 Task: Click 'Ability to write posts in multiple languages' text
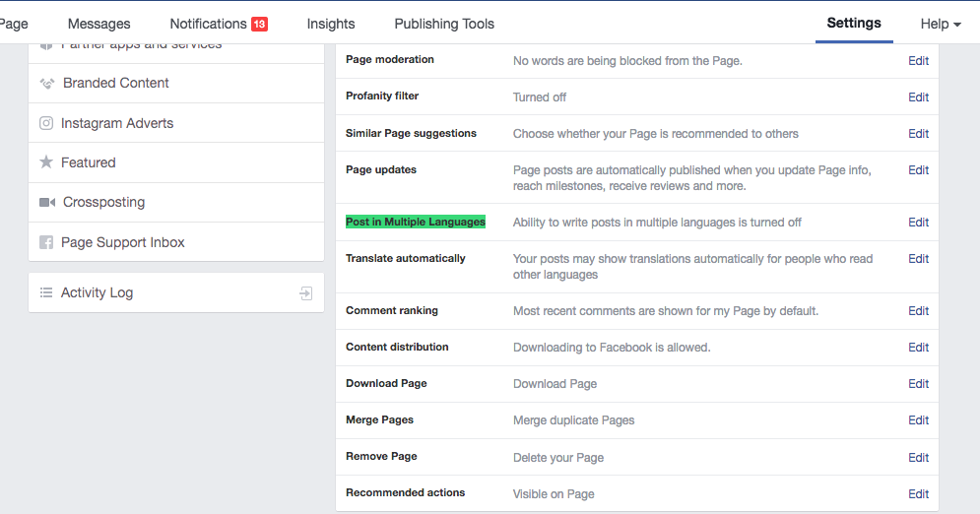(x=657, y=223)
